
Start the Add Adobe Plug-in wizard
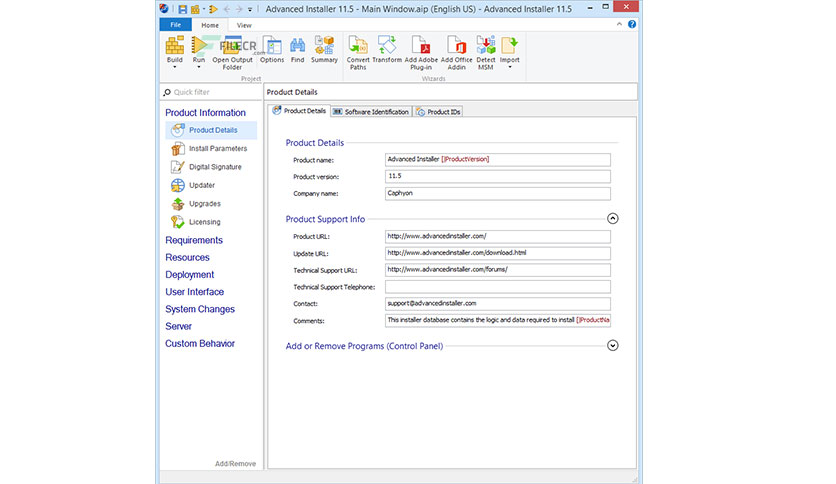coord(421,52)
